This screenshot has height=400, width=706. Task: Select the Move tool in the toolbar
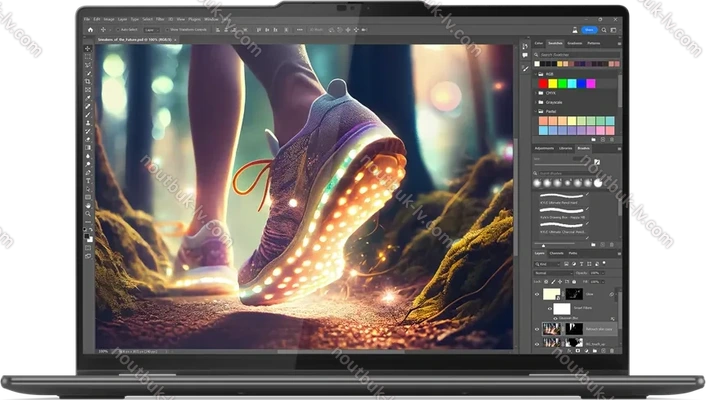tap(88, 48)
